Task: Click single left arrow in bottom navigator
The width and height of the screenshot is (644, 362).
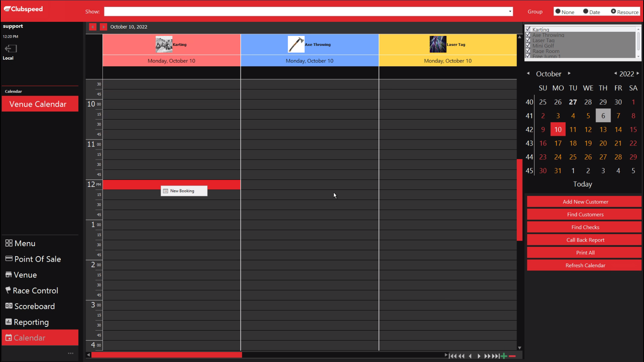Action: [470, 356]
